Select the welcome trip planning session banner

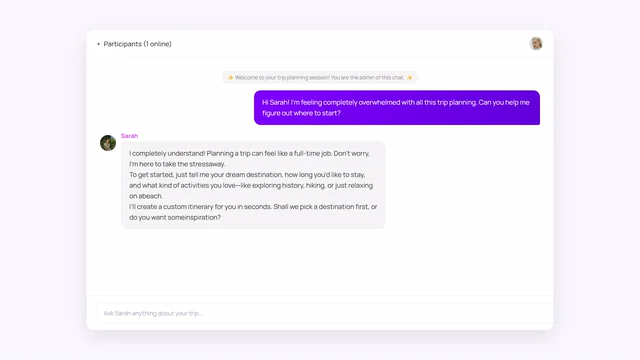320,78
